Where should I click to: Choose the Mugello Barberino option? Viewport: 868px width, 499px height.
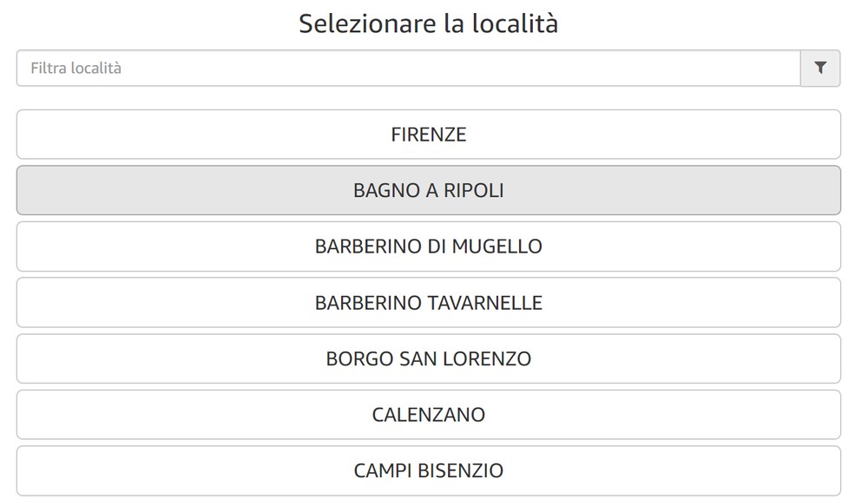(429, 246)
